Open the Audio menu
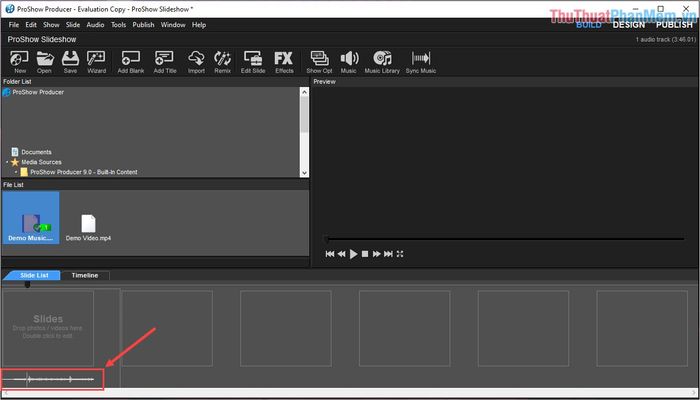 coord(95,25)
